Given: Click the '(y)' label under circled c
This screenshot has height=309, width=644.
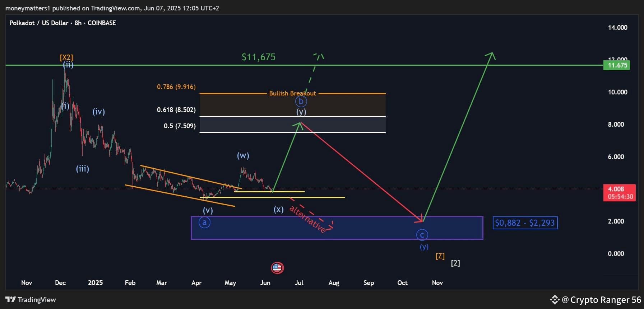Looking at the screenshot, I should pyautogui.click(x=424, y=247).
